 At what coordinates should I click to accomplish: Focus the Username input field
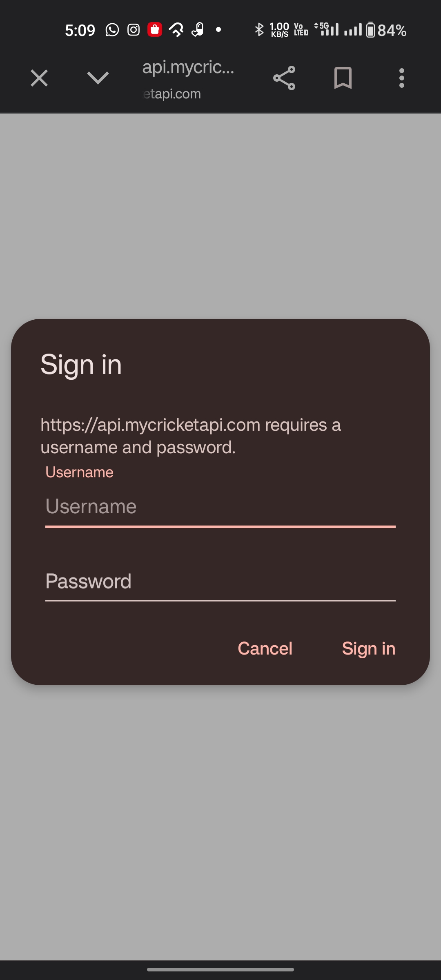220,507
